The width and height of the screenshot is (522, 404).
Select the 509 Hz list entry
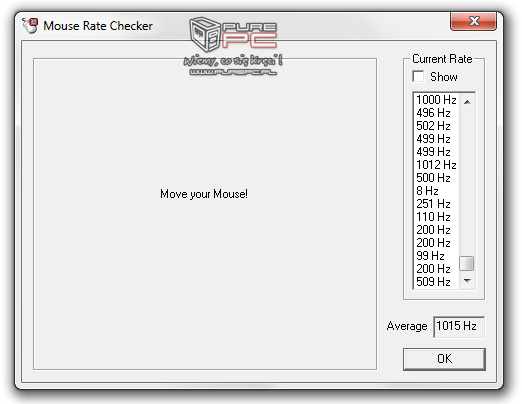tap(437, 282)
